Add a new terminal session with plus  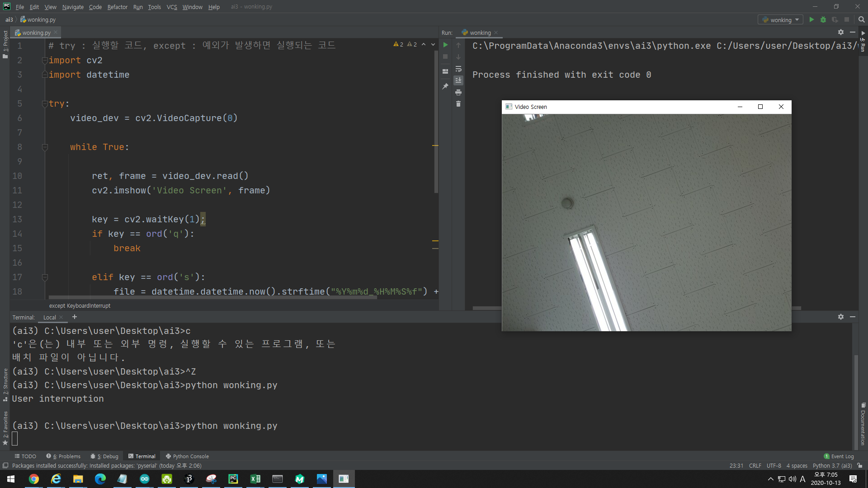(75, 317)
